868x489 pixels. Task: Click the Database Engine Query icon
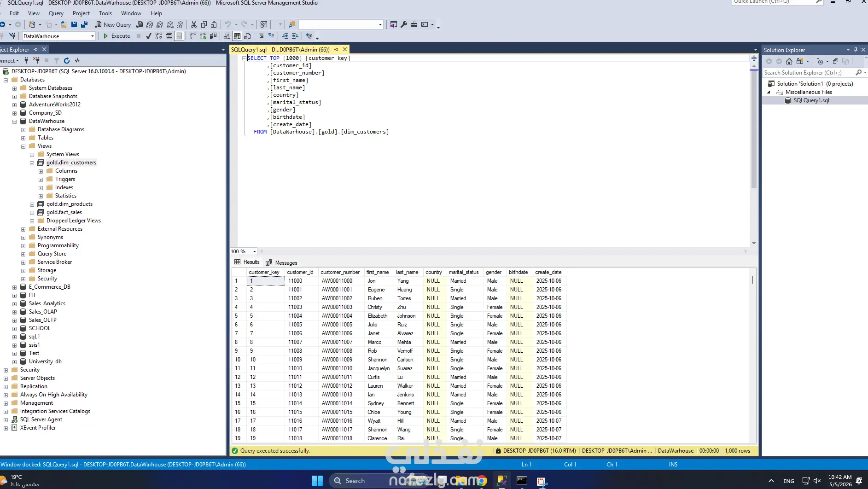click(x=140, y=24)
